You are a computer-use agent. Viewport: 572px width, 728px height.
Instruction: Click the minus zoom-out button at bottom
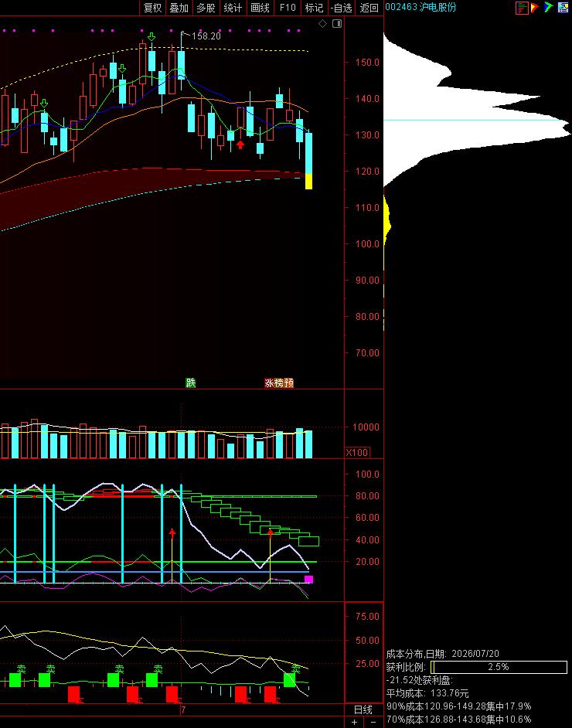tap(373, 722)
